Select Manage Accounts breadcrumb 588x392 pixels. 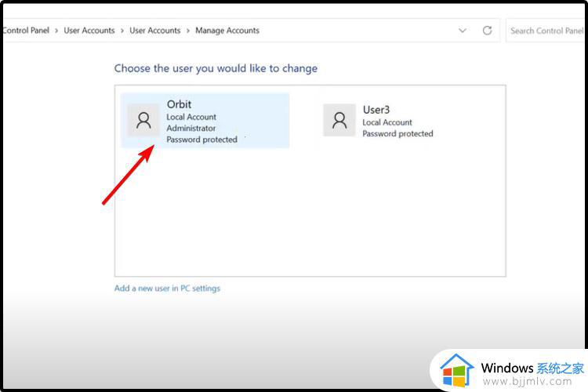point(227,31)
